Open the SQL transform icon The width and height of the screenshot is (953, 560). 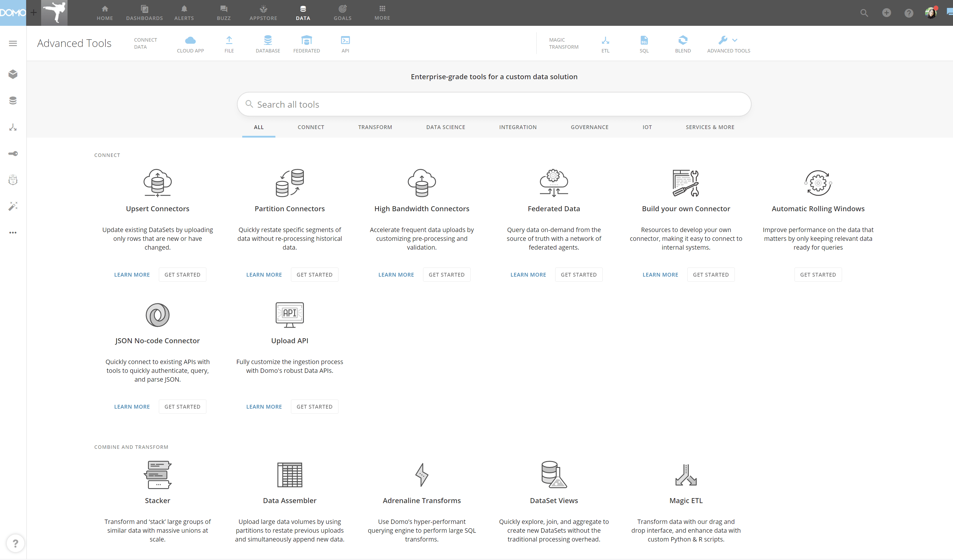click(x=644, y=40)
